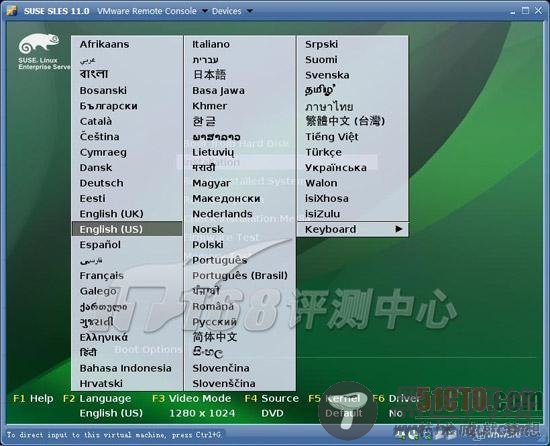Select Bosanski language
Viewport: 550px width, 446px height.
pos(103,90)
